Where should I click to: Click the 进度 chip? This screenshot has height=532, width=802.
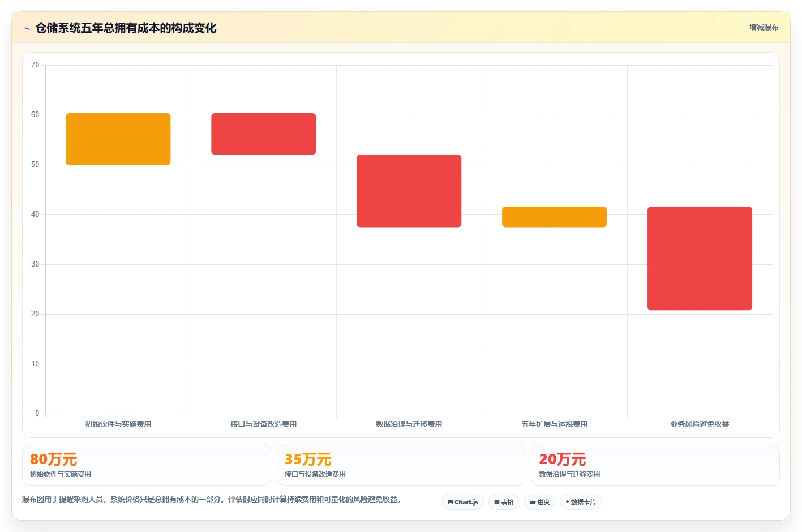(x=539, y=502)
